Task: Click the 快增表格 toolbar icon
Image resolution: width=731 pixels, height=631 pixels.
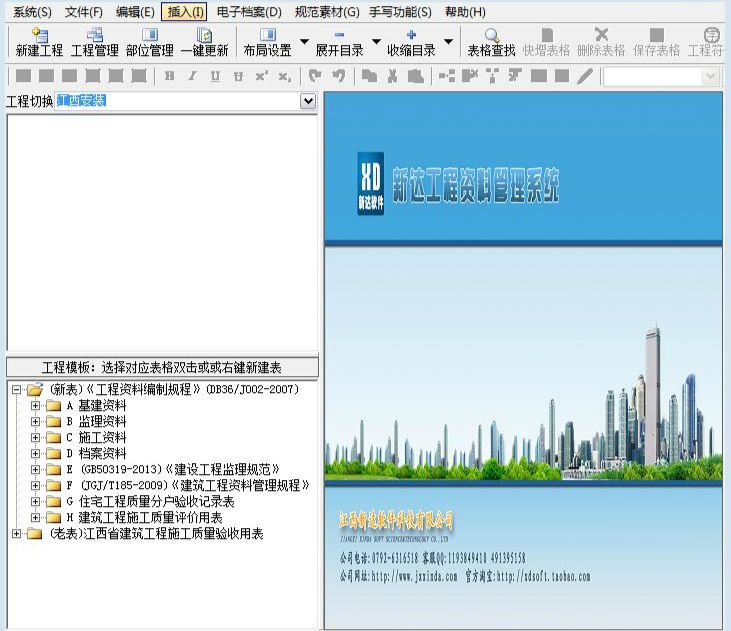Action: pyautogui.click(x=546, y=42)
